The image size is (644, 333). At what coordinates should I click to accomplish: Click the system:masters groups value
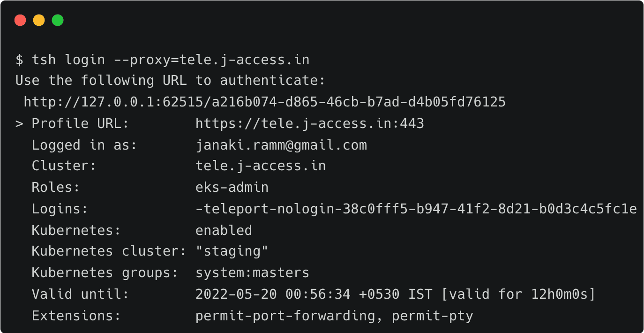coord(252,272)
